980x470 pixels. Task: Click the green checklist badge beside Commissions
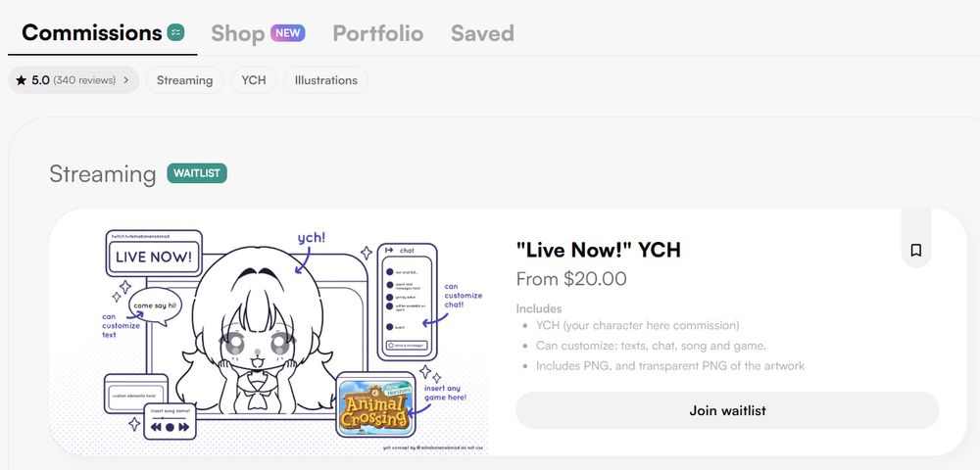(175, 32)
